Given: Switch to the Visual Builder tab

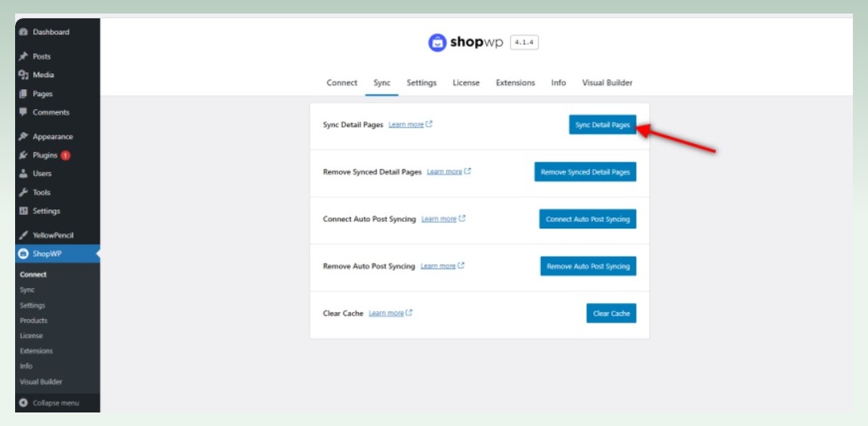Looking at the screenshot, I should 607,83.
